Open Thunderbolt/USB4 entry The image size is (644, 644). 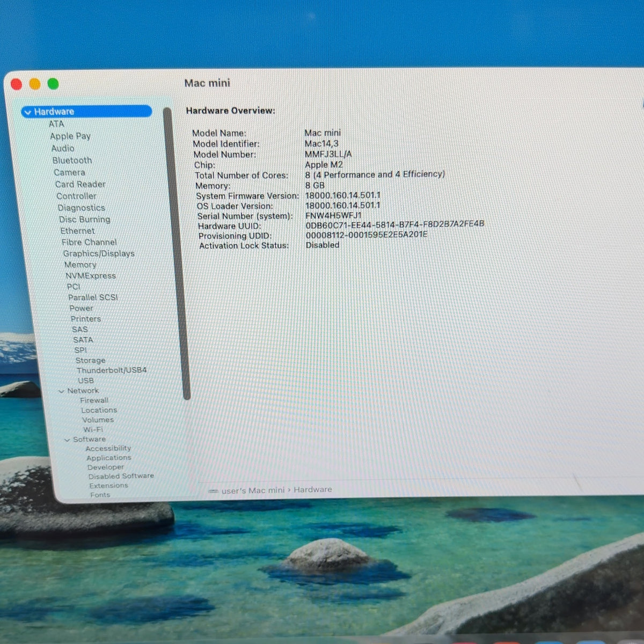click(x=111, y=370)
